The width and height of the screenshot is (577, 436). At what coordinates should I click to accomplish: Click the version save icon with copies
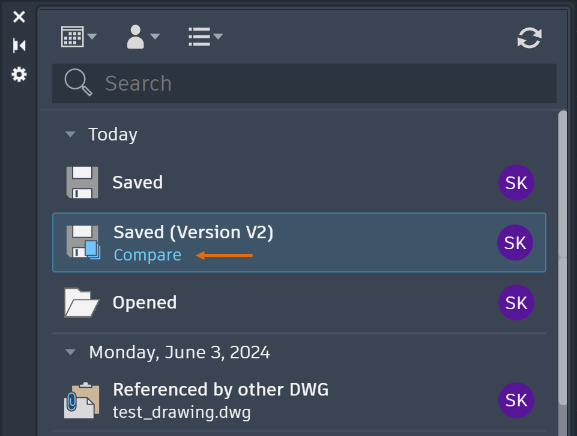83,242
